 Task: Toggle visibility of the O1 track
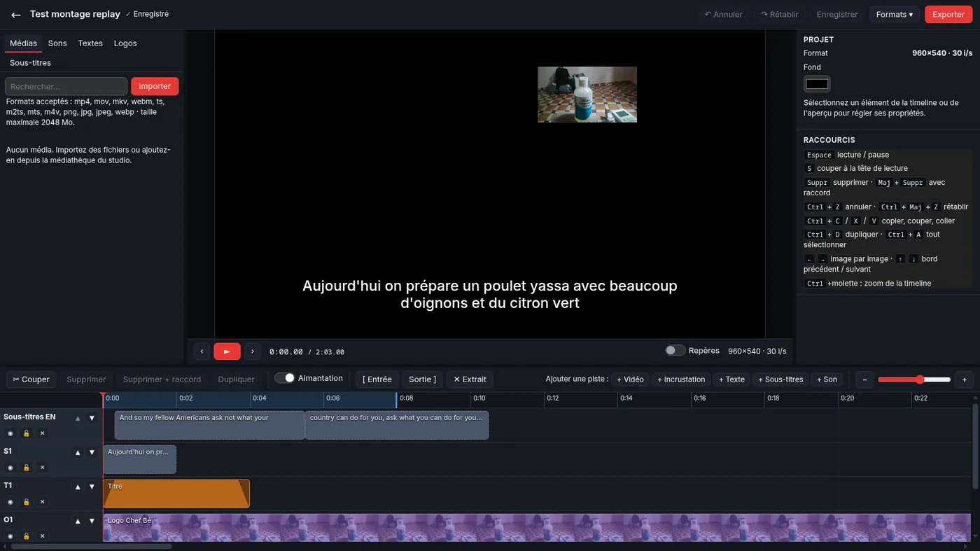(10, 536)
